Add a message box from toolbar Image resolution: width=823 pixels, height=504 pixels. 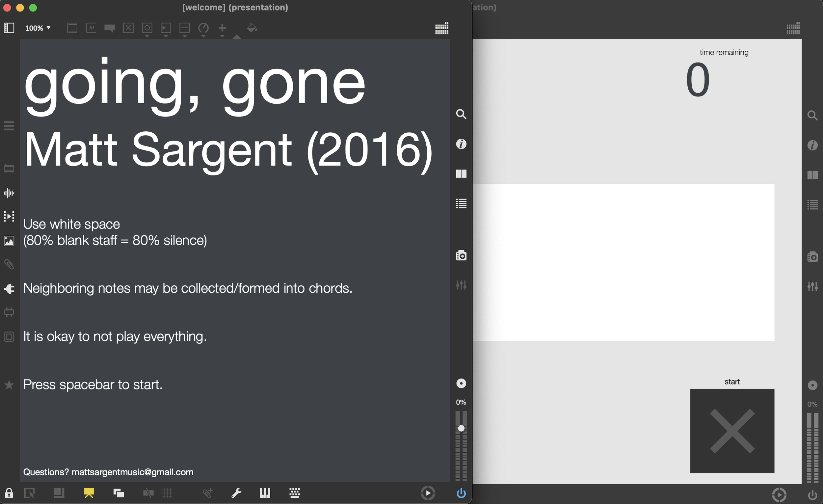click(91, 28)
